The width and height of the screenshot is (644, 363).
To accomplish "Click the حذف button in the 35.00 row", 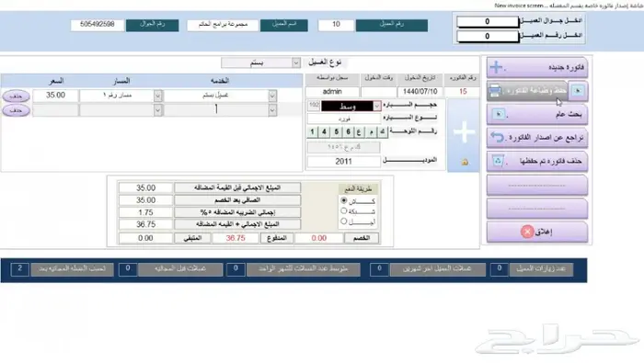I will [x=16, y=96].
